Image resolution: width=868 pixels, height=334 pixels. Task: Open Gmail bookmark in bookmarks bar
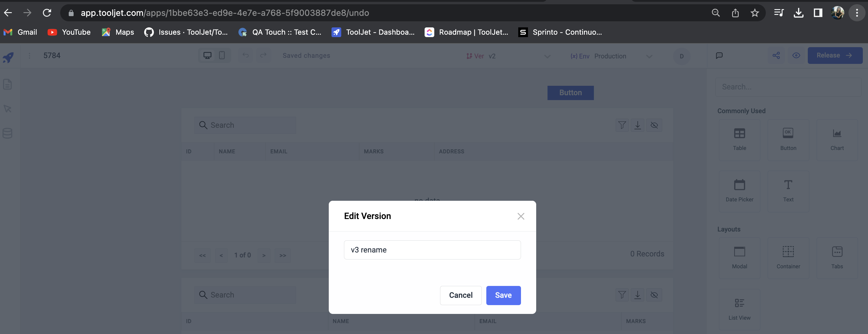click(x=20, y=32)
